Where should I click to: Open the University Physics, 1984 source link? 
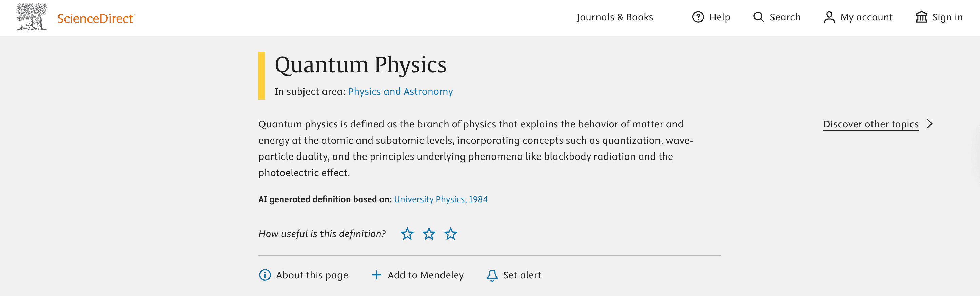coord(441,199)
